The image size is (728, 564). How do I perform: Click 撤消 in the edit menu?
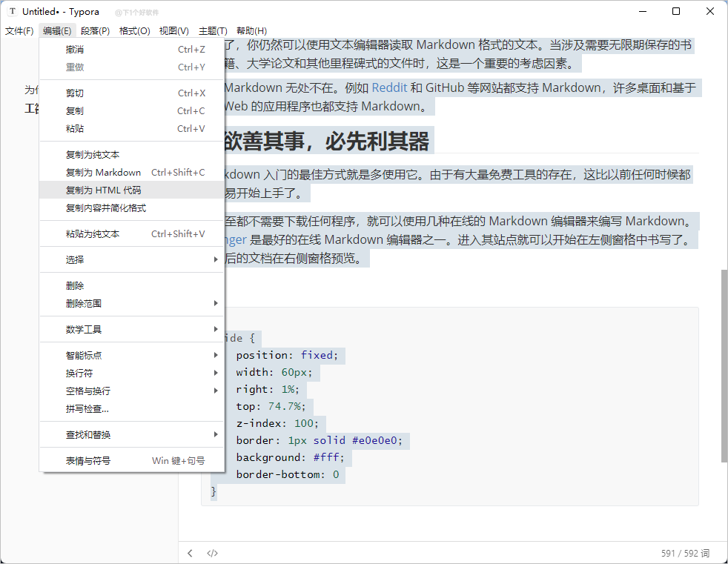tap(75, 50)
